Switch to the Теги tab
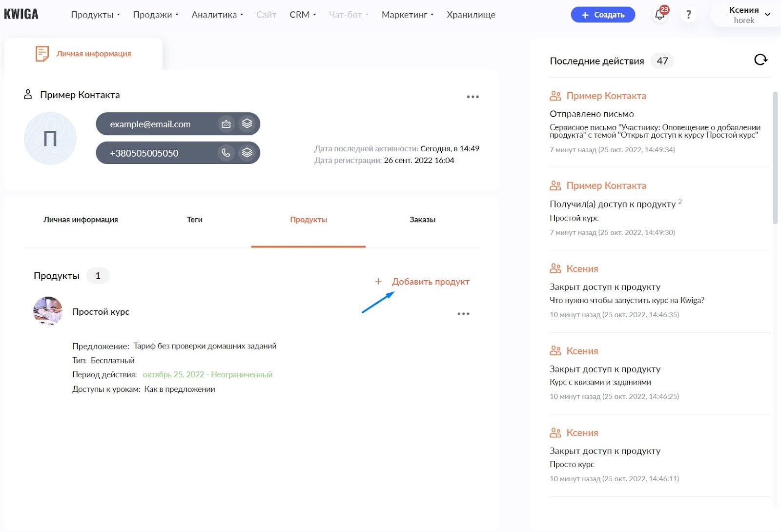Viewport: 781px width, 532px height. coord(194,220)
